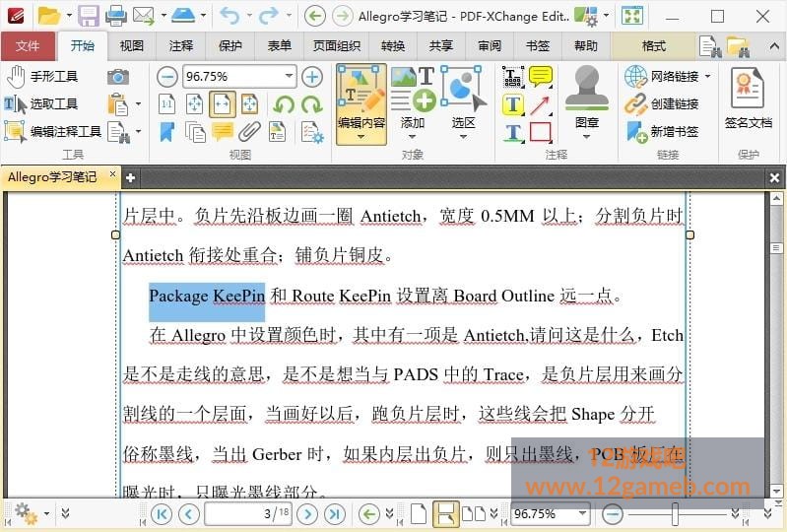This screenshot has height=532, width=787.
Task: Toggle continuous page layout in status bar
Action: pyautogui.click(x=445, y=514)
